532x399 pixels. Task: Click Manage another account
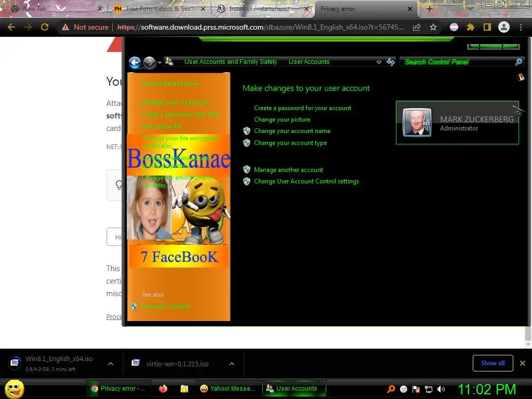(x=288, y=170)
